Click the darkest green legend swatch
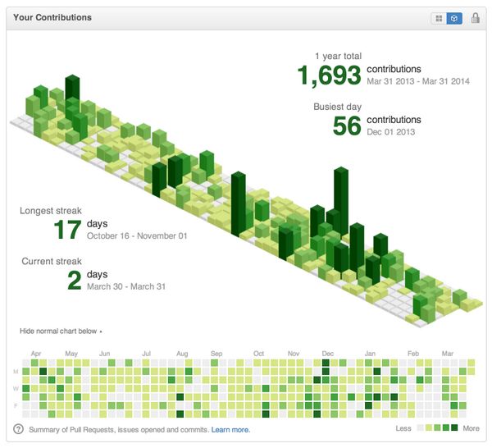This screenshot has width=492, height=448. coord(454,427)
